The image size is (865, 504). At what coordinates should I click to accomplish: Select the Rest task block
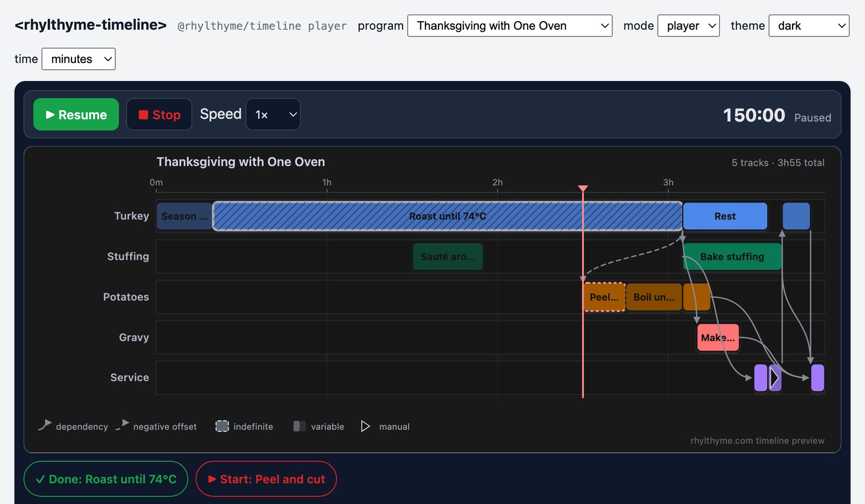click(x=725, y=216)
